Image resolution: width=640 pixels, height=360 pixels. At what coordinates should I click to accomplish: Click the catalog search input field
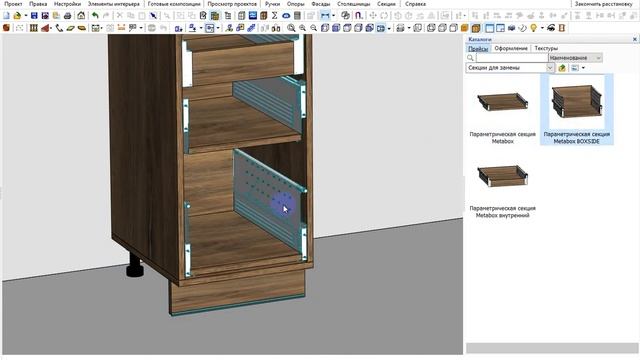(x=511, y=58)
